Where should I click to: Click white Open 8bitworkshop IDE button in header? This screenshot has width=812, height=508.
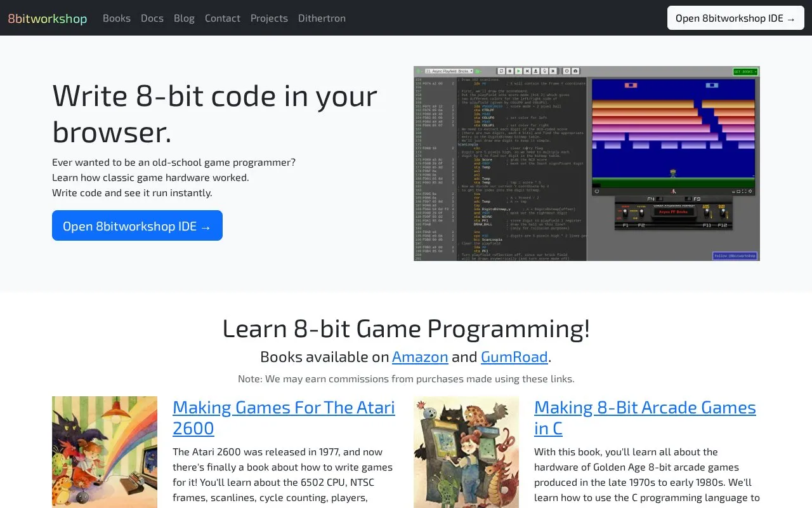point(736,18)
